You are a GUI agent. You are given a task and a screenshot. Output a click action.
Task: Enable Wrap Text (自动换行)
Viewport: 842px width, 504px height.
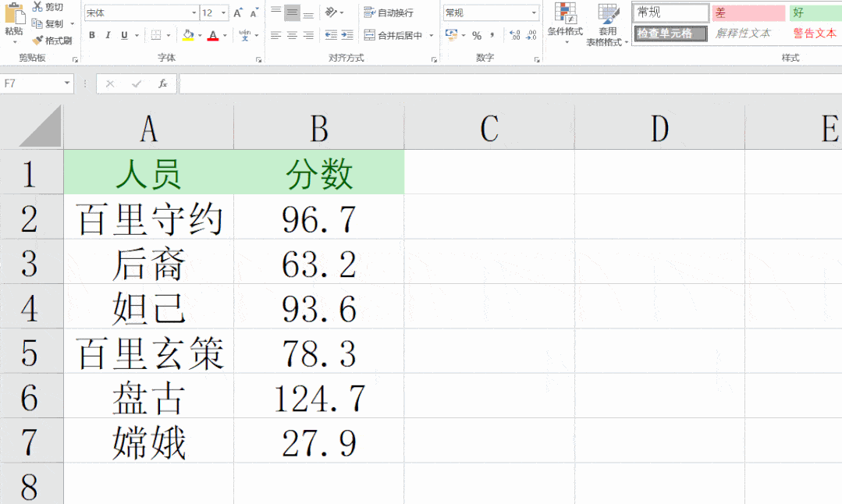pyautogui.click(x=389, y=12)
